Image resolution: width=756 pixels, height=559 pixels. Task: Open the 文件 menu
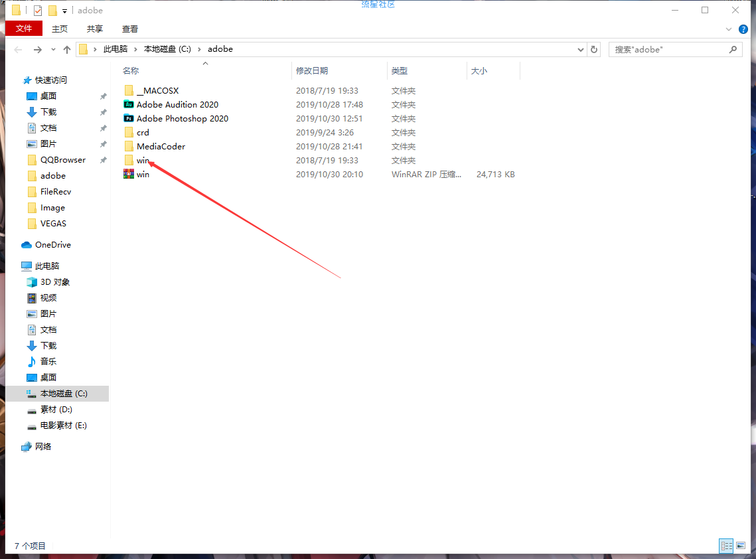click(x=24, y=29)
